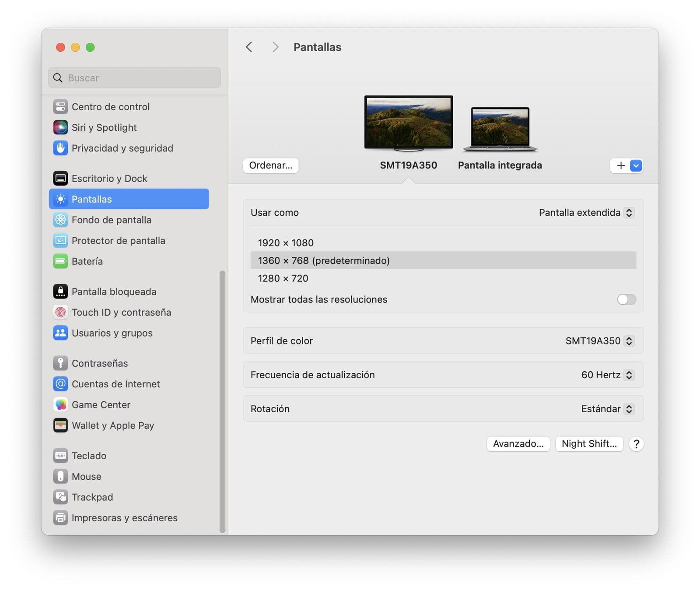The image size is (700, 590).
Task: Go back with the left chevron
Action: [x=249, y=47]
